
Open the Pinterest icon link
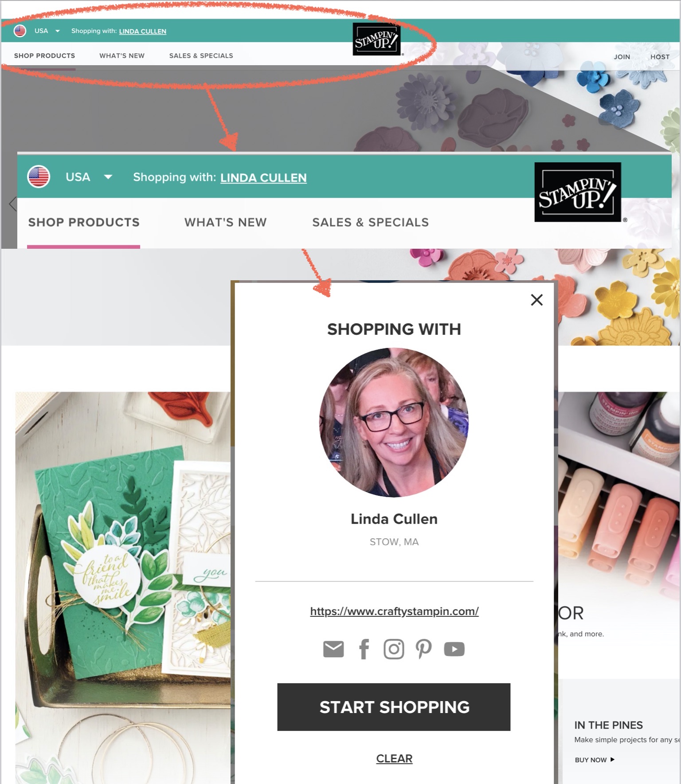(423, 649)
